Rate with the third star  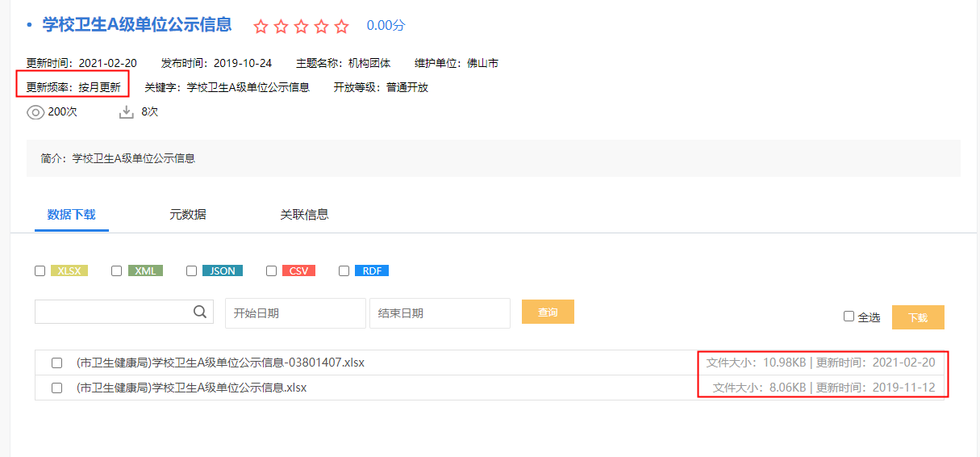[x=301, y=27]
